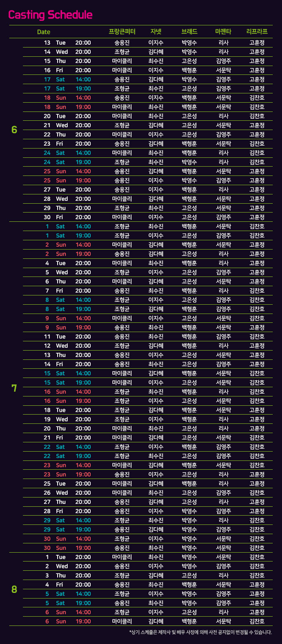
Task: Select the Date column header
Action: click(x=44, y=32)
